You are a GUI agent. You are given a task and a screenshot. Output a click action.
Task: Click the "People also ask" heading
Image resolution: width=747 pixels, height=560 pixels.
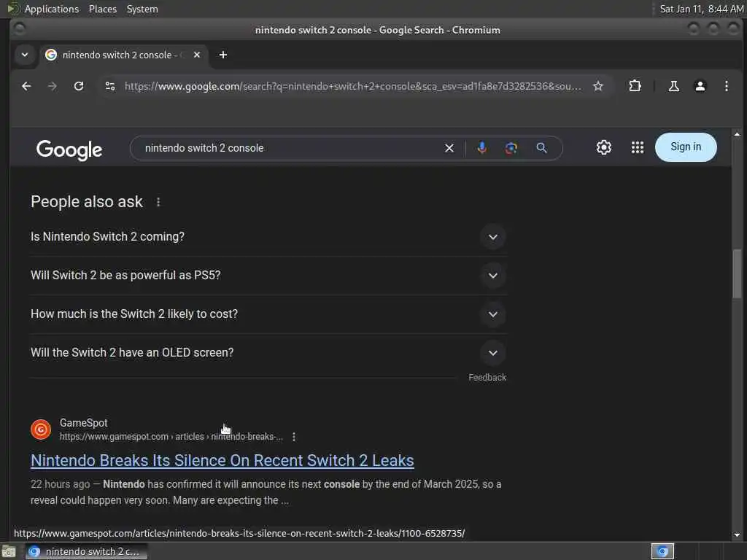[x=87, y=201]
